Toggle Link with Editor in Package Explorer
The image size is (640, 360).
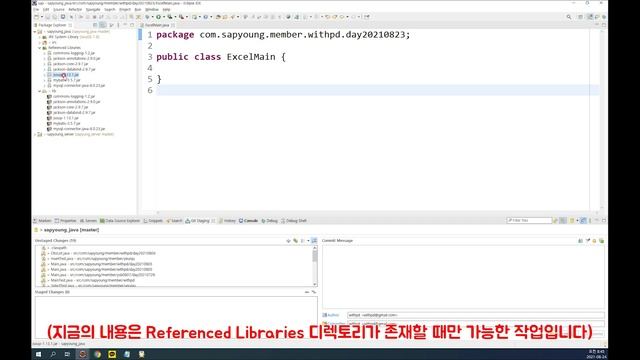pyautogui.click(x=103, y=25)
